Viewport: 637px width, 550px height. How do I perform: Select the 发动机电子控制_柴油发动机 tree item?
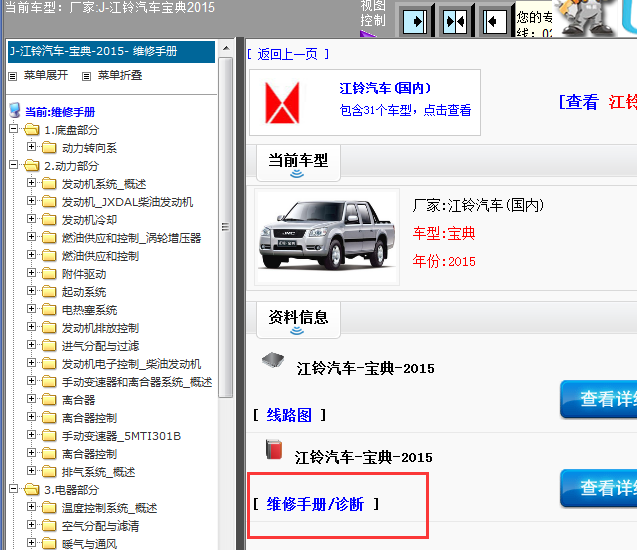[131, 364]
